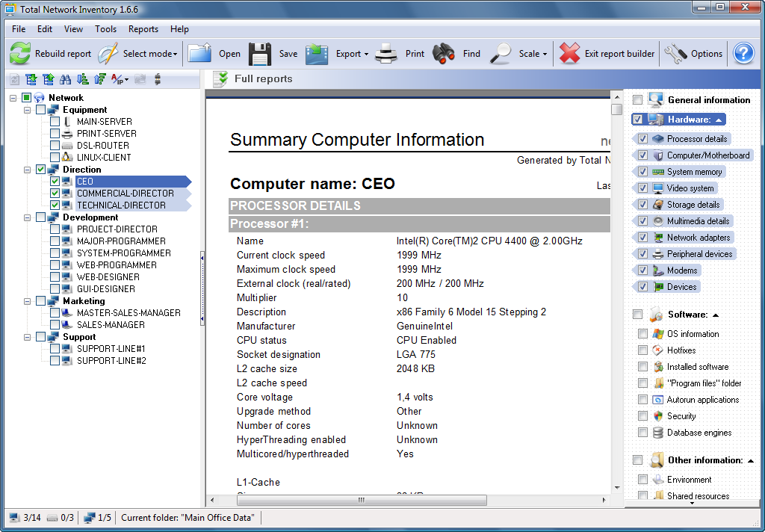The width and height of the screenshot is (765, 532).
Task: Click the Video system report item
Action: [690, 188]
